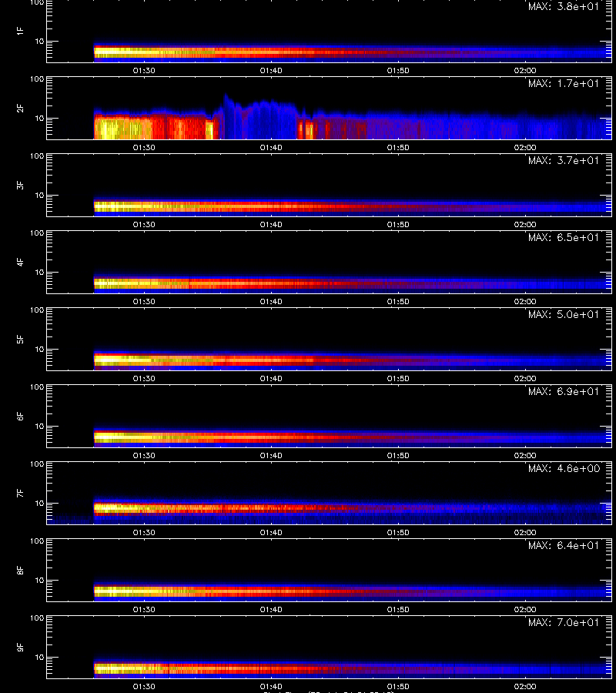Select the MAX: 1.7e+01 annotation
This screenshot has width=616, height=693.
tap(564, 83)
